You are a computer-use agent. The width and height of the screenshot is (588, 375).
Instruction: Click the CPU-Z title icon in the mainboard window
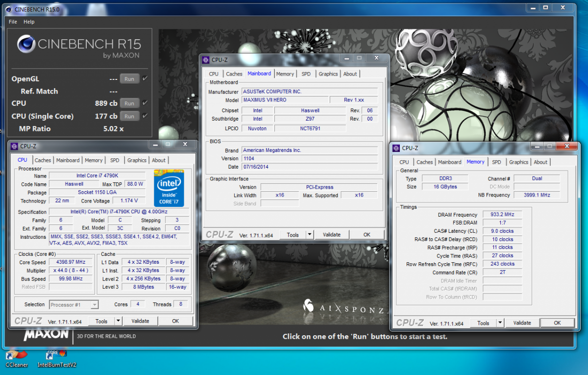206,60
